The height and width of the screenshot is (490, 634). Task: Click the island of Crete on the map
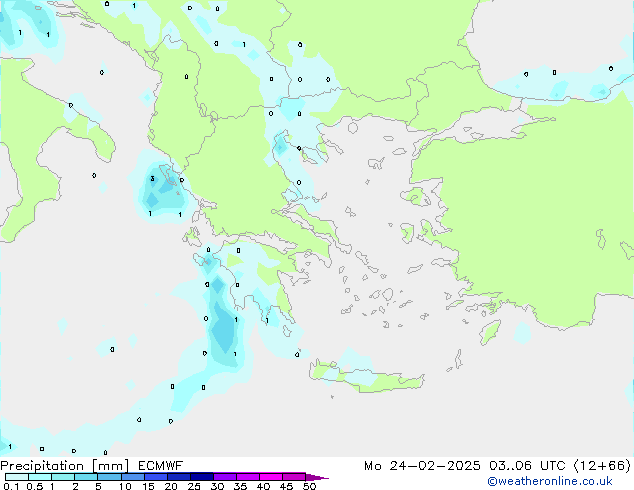tap(366, 376)
